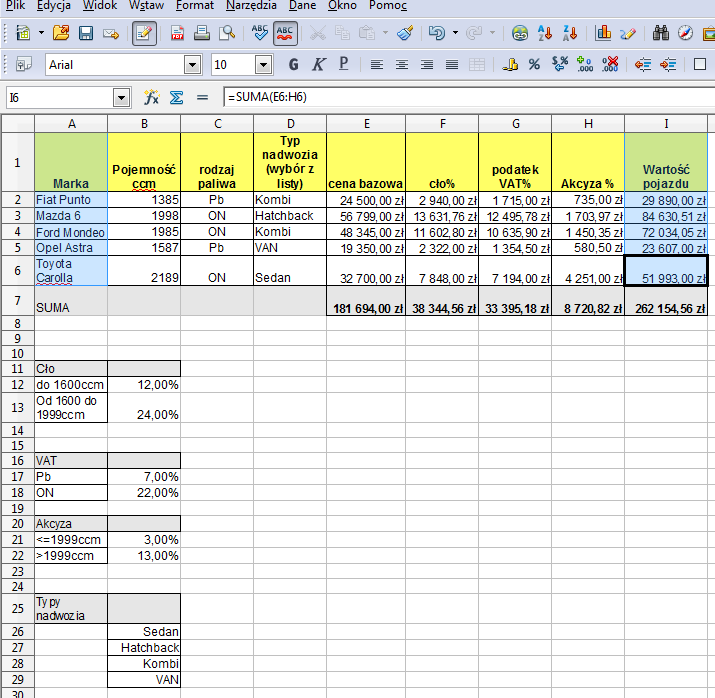Image resolution: width=715 pixels, height=698 pixels.
Task: Open Find & Replace binoculars icon
Action: point(661,33)
